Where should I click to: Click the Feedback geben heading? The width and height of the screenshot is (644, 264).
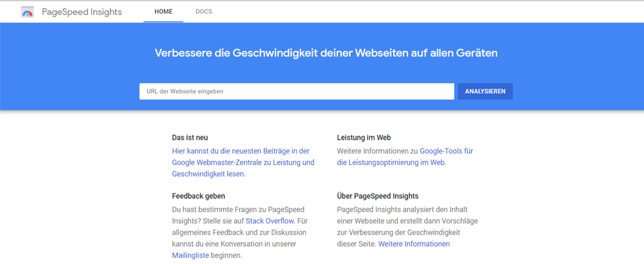pyautogui.click(x=198, y=196)
